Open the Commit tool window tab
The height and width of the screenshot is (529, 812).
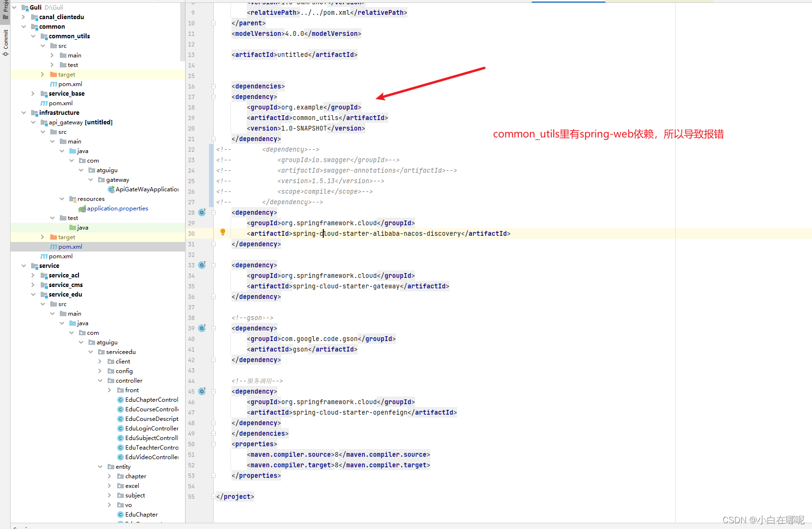click(5, 38)
